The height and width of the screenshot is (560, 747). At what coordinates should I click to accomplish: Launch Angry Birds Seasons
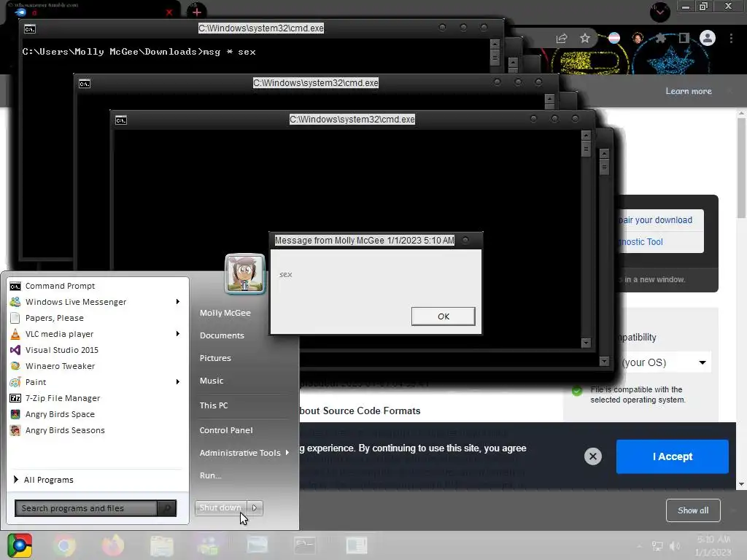click(x=98, y=430)
